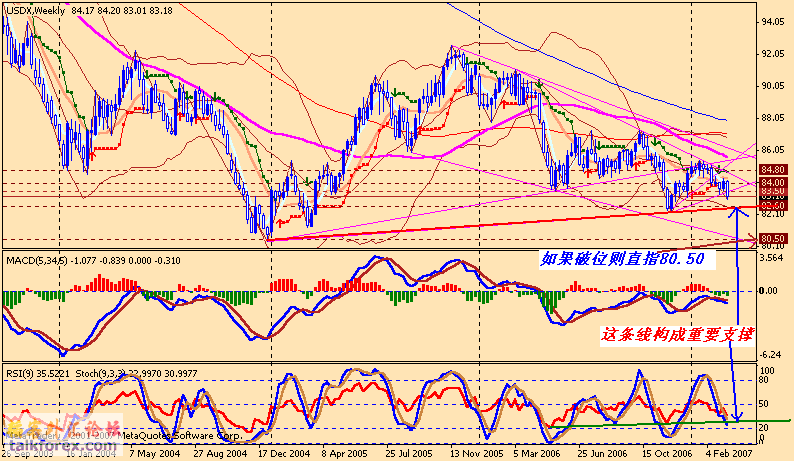This screenshot has height=461, width=794.
Task: Click the 15 Oct 2006 date label
Action: [667, 453]
